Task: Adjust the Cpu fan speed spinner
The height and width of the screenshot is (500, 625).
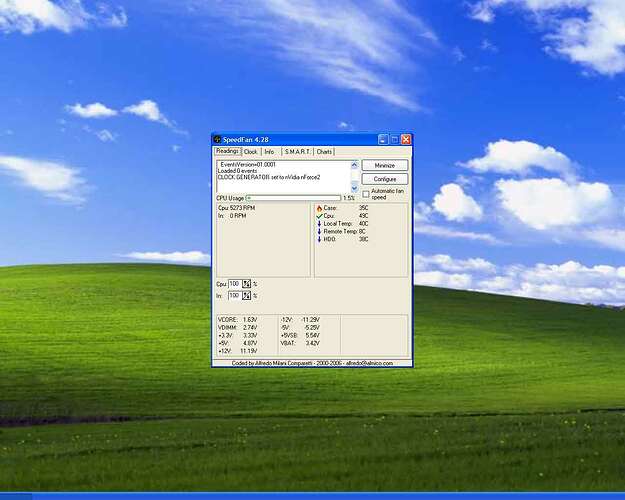Action: (246, 284)
